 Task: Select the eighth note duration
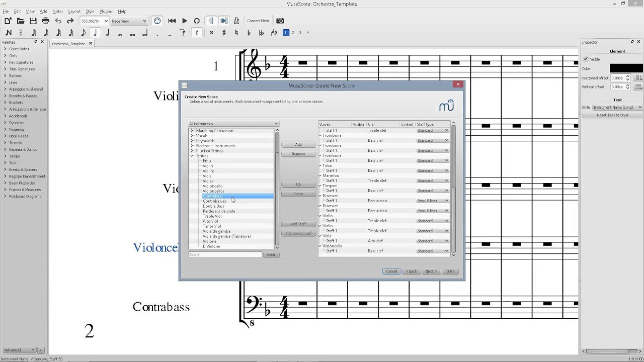click(83, 33)
